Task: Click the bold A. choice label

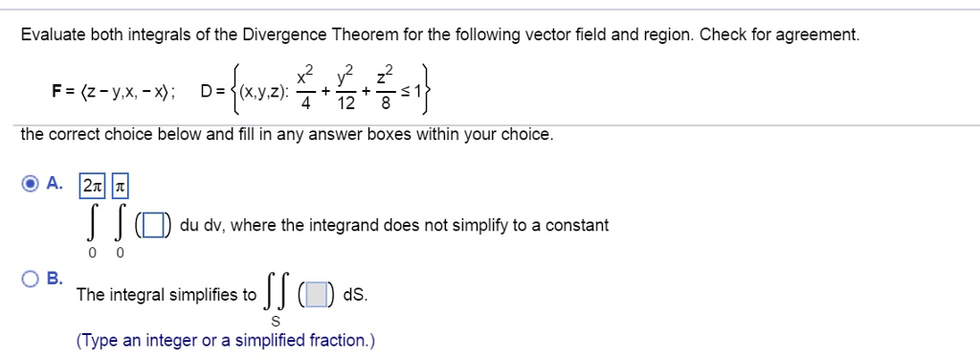Action: pyautogui.click(x=55, y=184)
